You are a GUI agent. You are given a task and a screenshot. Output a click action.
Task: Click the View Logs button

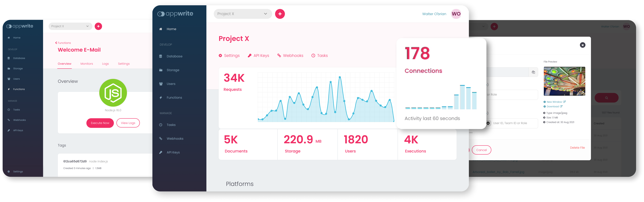128,123
